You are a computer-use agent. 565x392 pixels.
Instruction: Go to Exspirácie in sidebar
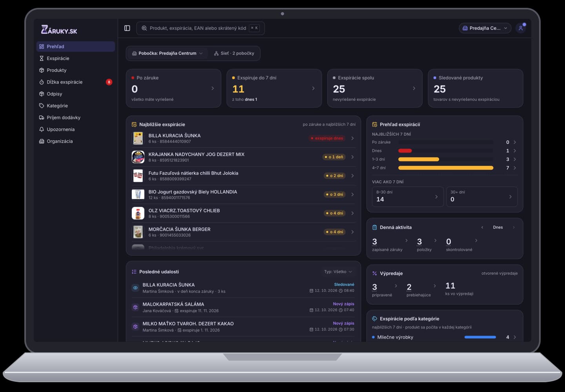(76, 58)
